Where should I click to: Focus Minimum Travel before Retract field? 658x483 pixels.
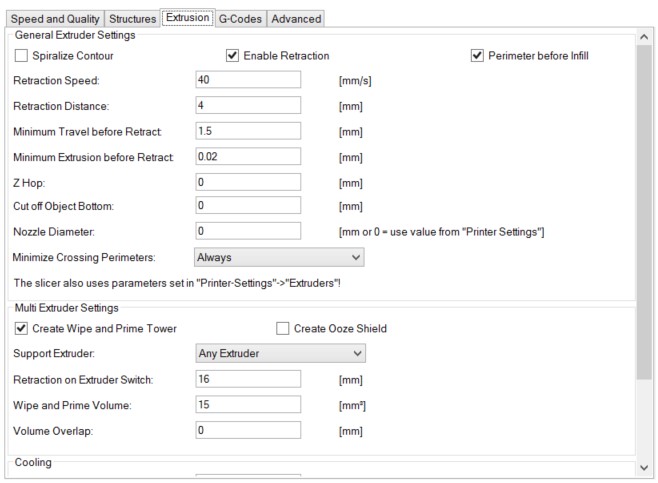248,131
